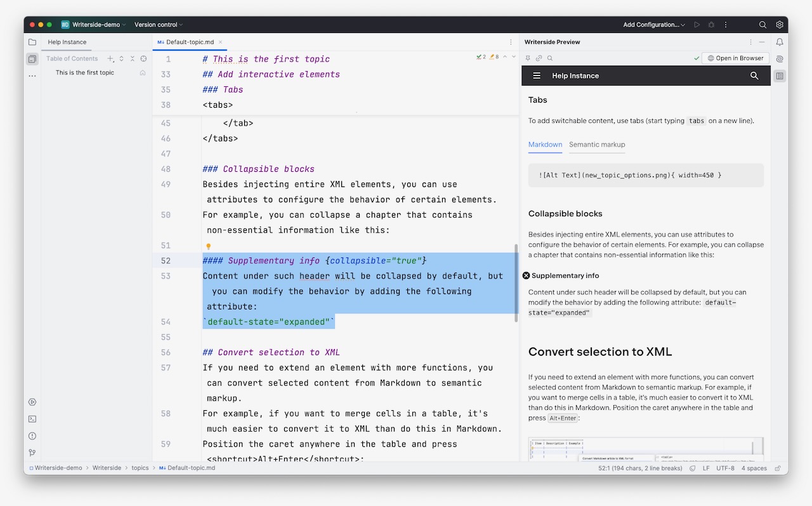Open search in the Help Instance preview
This screenshot has width=812, height=506.
click(754, 75)
